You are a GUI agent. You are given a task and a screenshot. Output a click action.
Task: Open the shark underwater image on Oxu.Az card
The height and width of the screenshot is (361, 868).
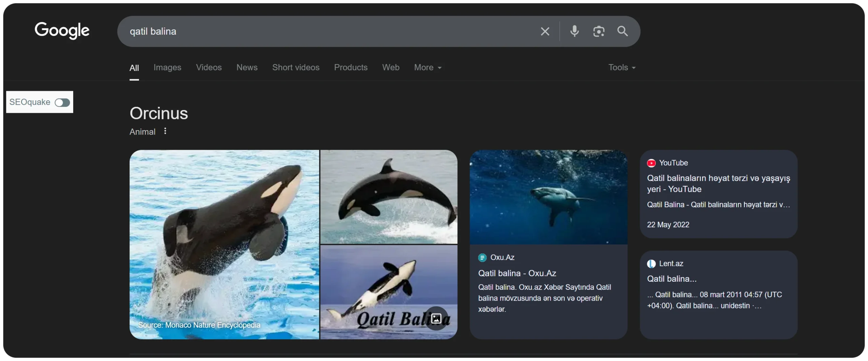pyautogui.click(x=548, y=197)
